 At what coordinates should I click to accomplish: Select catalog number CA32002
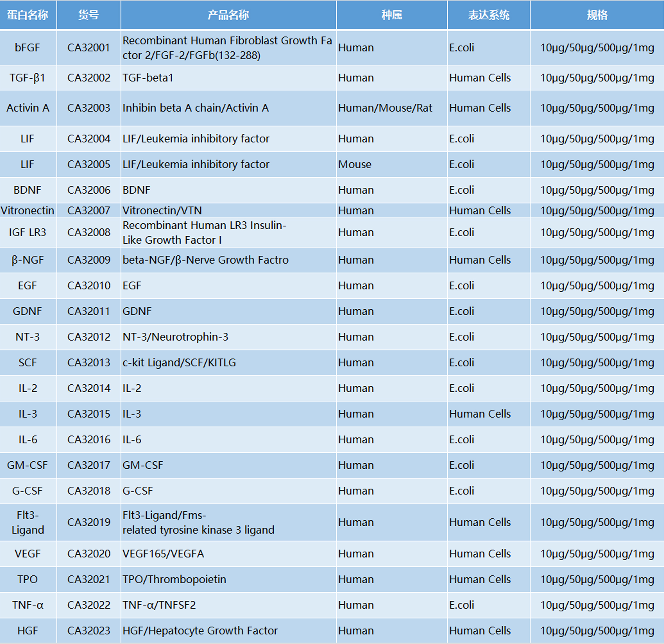pyautogui.click(x=89, y=78)
